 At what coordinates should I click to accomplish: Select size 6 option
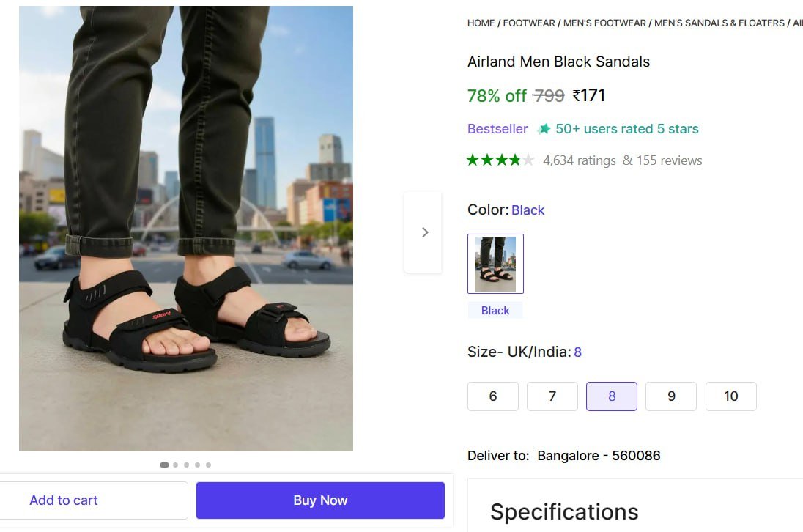(x=493, y=396)
